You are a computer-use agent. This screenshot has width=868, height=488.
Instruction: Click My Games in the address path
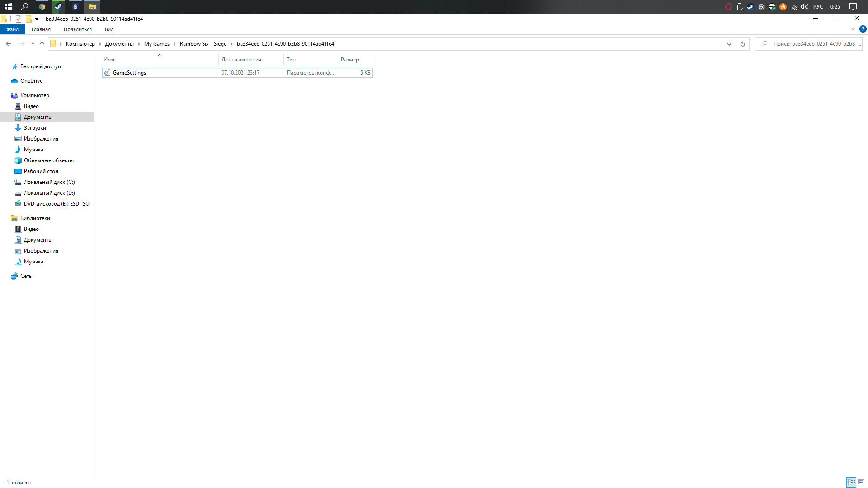tap(156, 44)
